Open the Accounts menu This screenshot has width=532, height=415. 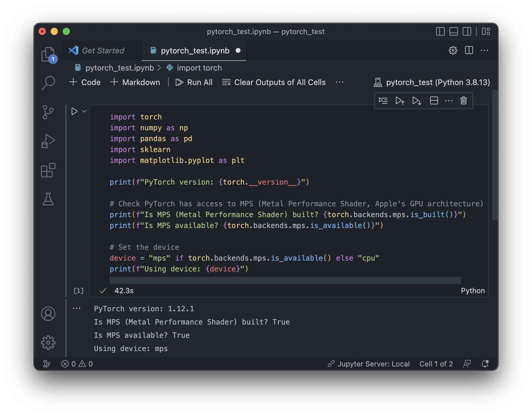[x=48, y=314]
